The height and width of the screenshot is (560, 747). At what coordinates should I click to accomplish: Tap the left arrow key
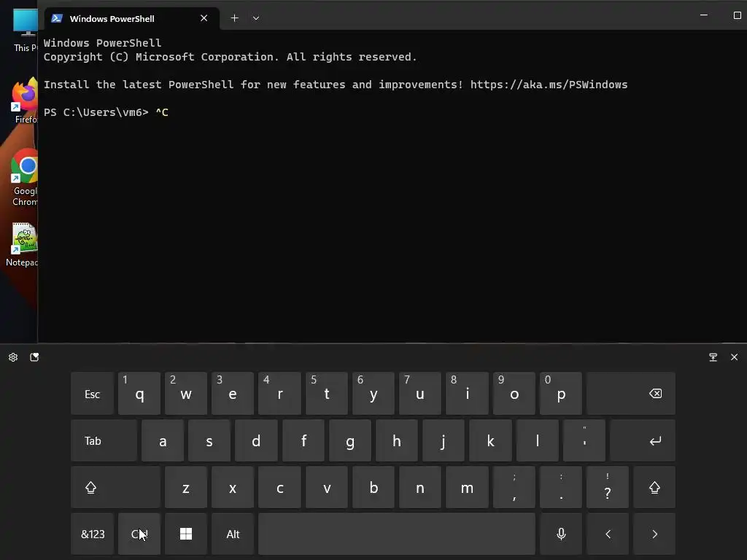click(x=608, y=534)
